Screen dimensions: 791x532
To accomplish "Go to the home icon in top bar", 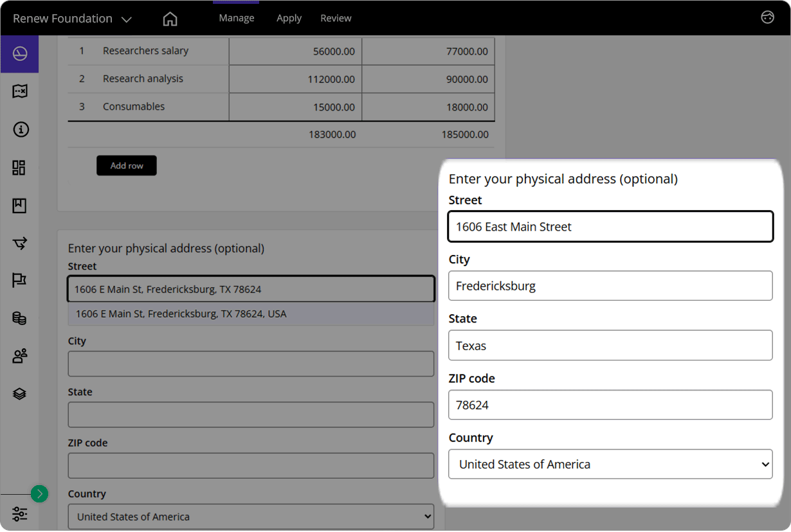I will tap(170, 19).
